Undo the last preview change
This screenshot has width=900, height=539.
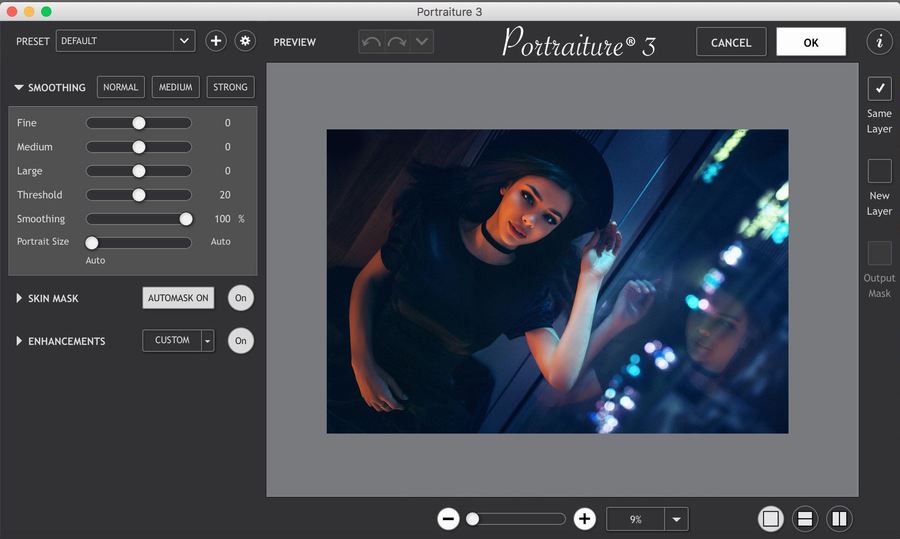371,42
